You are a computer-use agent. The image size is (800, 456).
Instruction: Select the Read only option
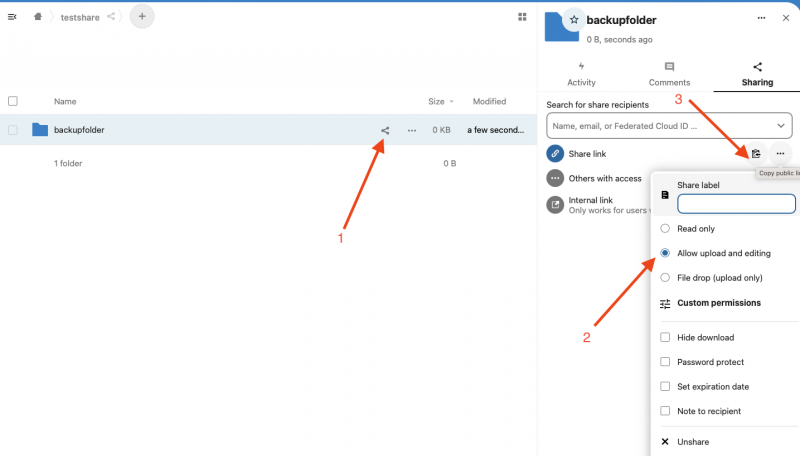point(666,229)
